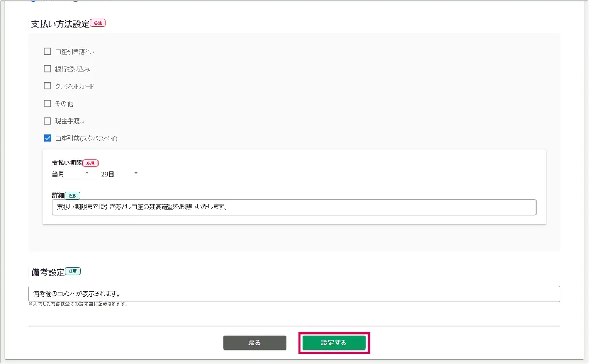Uncheck 口座引落(スクパスペイ) checkbox
This screenshot has height=364, width=589.
(x=48, y=138)
